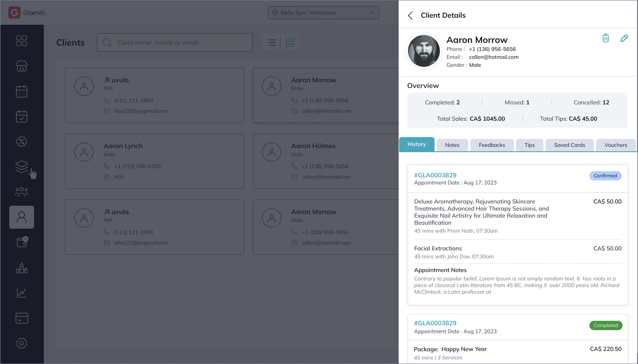
Task: Open the calendar sidebar icon
Action: tap(21, 91)
